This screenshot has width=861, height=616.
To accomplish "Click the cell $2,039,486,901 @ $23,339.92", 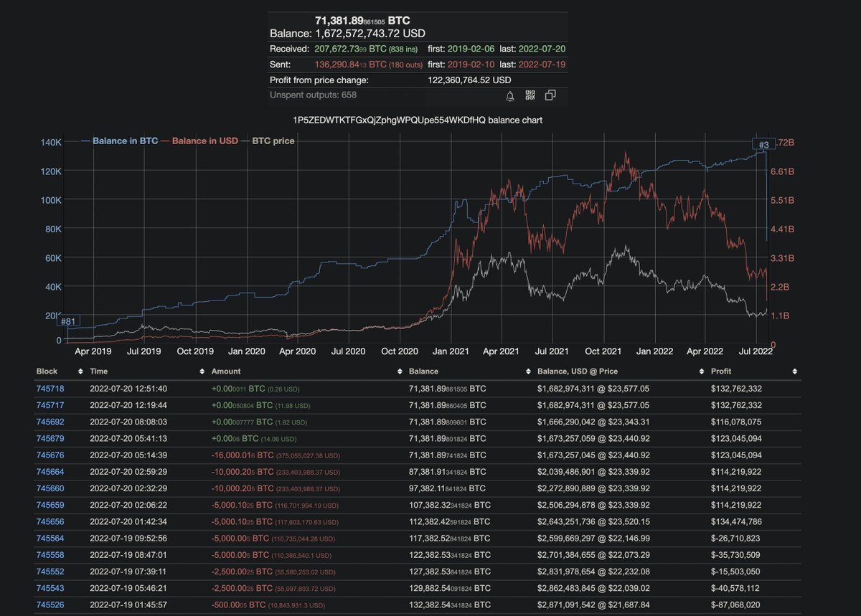I will click(x=593, y=472).
